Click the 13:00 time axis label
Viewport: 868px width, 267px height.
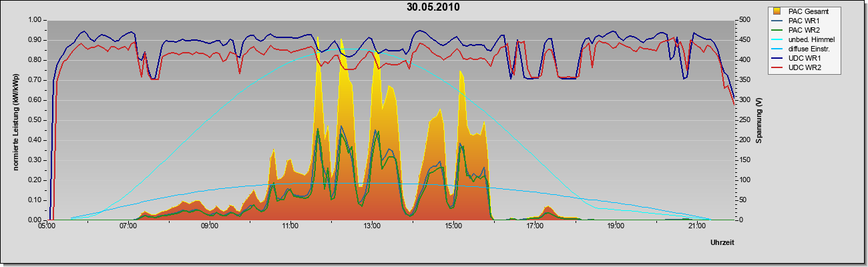[371, 226]
